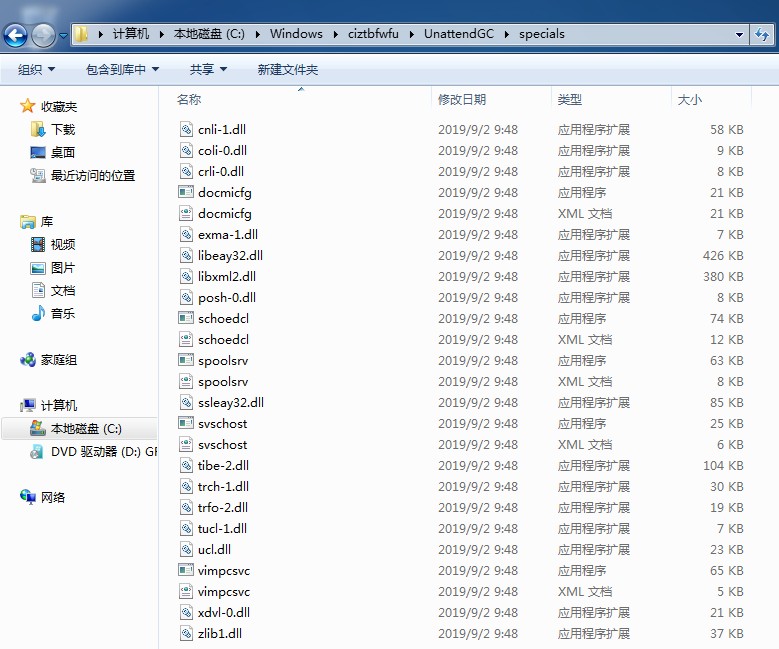Select the schoedcl application icon

point(186,318)
